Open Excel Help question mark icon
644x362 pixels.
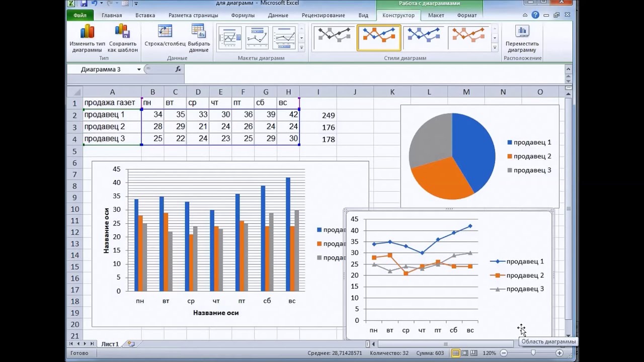536,15
